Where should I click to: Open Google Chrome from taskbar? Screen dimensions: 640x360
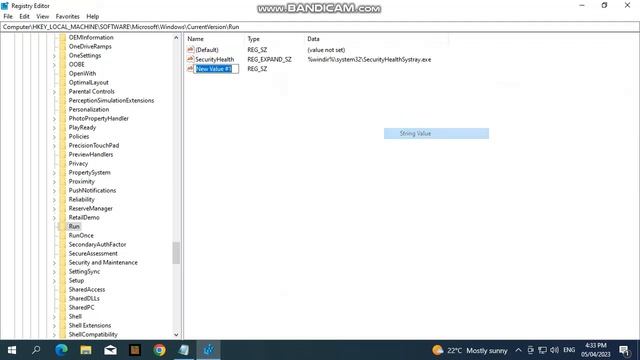(160, 350)
